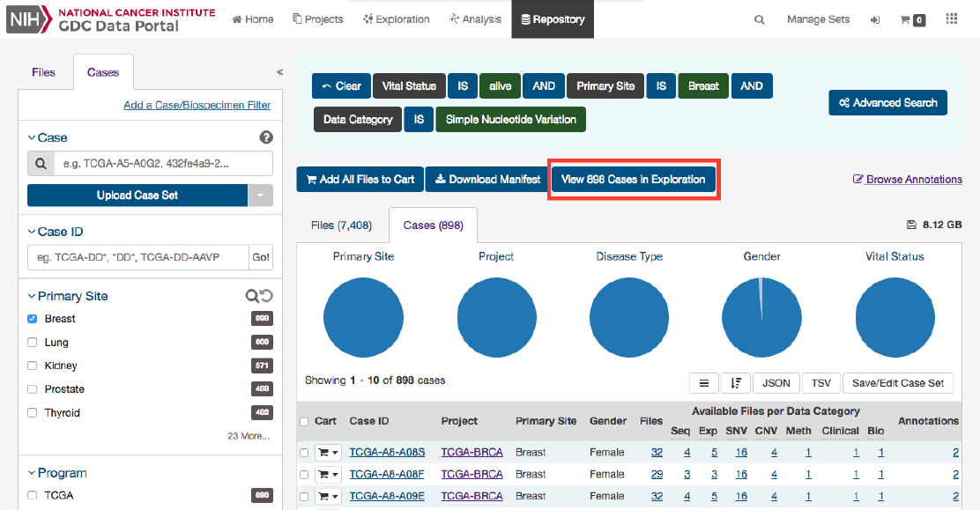Remove the Simple Nucleotide Variation filter value
The height and width of the screenshot is (510, 980).
[x=510, y=120]
